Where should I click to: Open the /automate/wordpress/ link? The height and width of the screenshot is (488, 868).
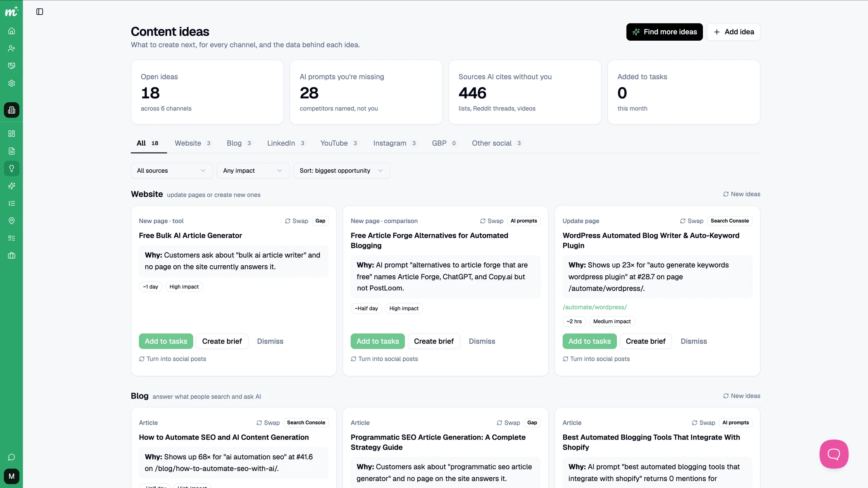(594, 307)
